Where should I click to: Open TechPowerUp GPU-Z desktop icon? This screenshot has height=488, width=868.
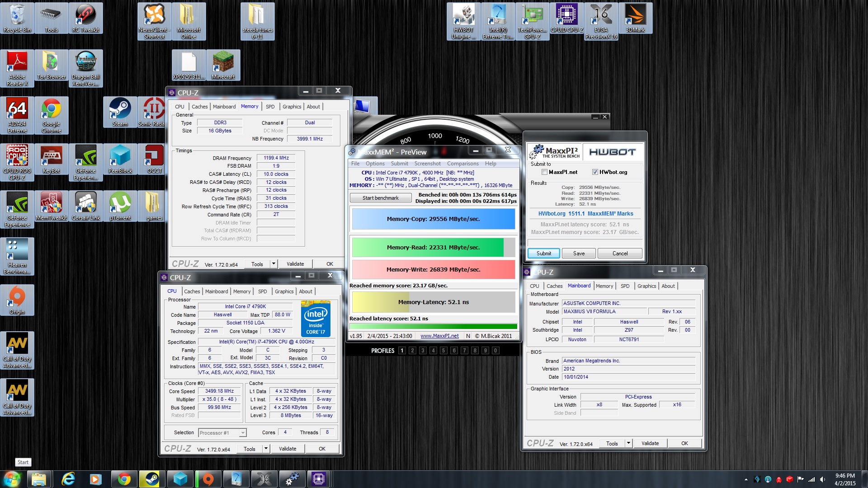coord(532,21)
